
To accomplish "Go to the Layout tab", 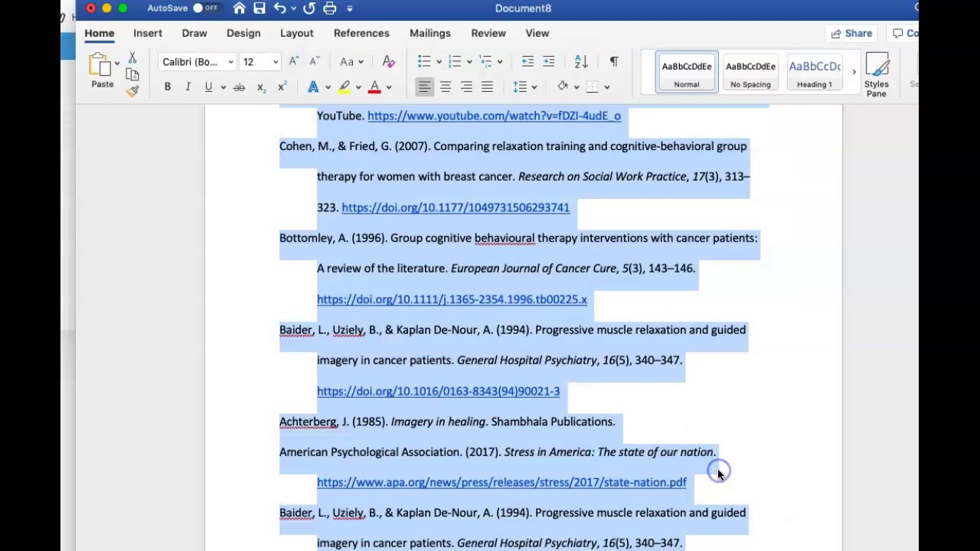I will tap(297, 33).
